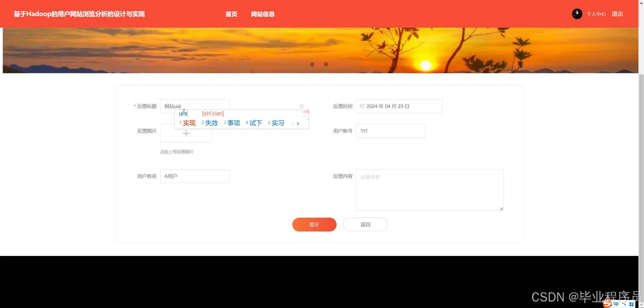Switch to 网站信息 page

point(263,14)
